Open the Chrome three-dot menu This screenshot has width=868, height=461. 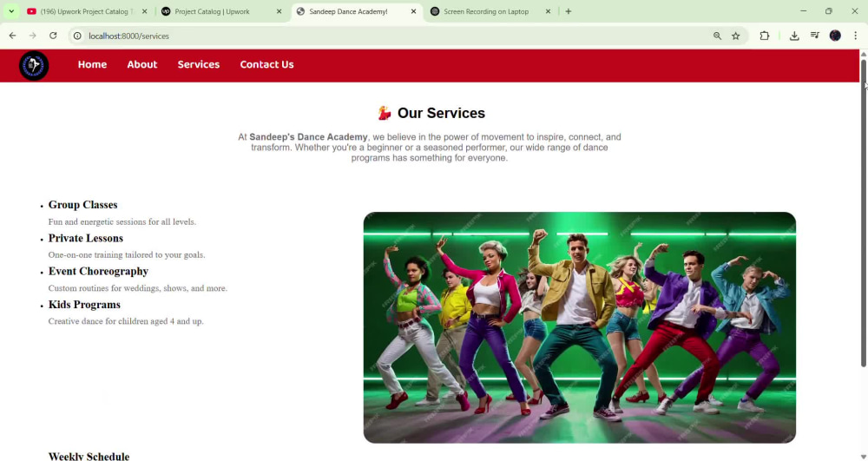click(x=855, y=36)
